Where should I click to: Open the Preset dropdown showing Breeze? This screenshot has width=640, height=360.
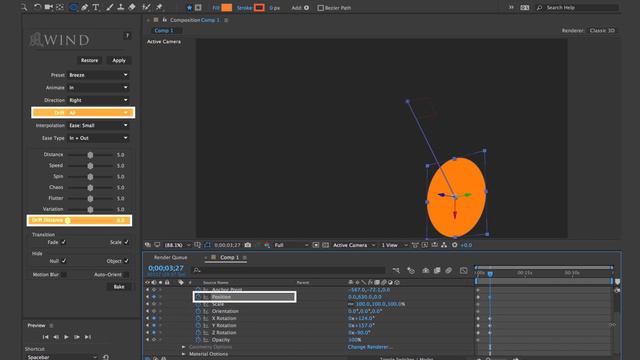[98, 75]
